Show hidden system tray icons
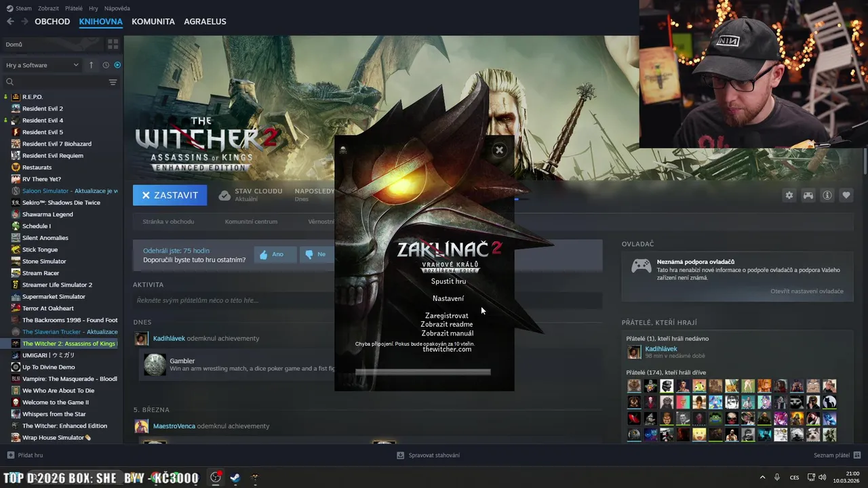The height and width of the screenshot is (488, 868). tap(762, 478)
